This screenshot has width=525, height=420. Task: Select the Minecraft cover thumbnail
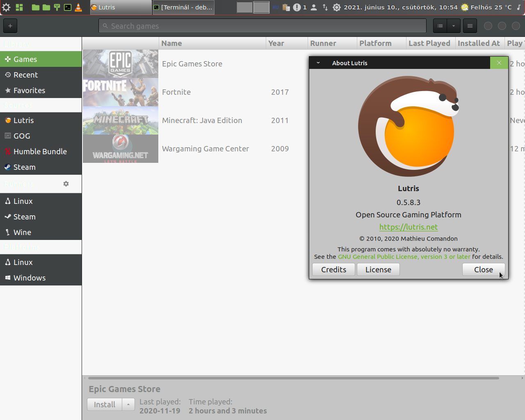[x=121, y=121]
